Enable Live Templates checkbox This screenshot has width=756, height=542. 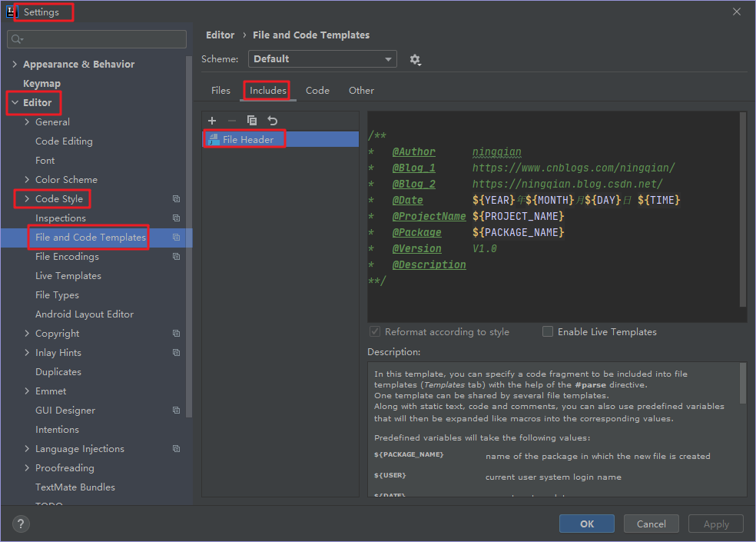[547, 331]
